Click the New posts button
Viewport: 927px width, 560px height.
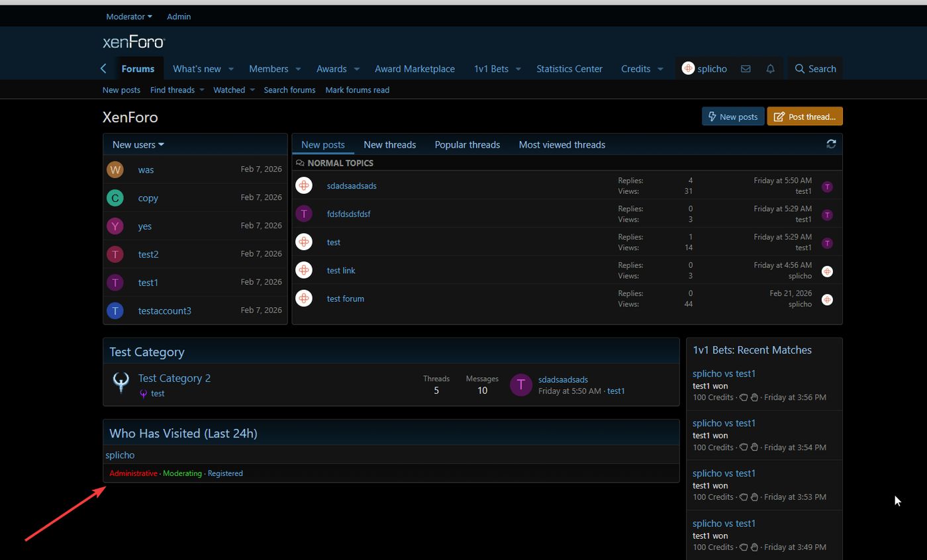pyautogui.click(x=733, y=117)
